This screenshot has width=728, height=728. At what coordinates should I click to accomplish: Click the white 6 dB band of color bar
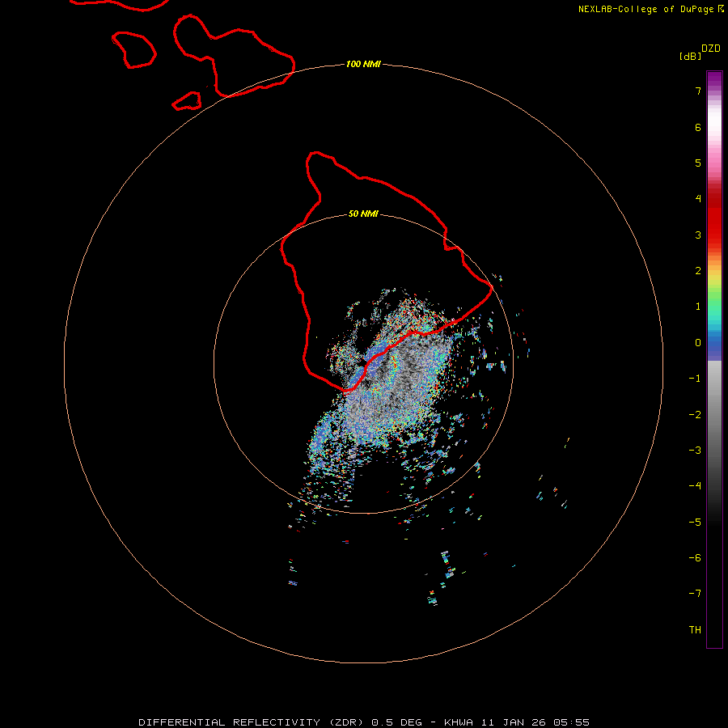(x=714, y=121)
